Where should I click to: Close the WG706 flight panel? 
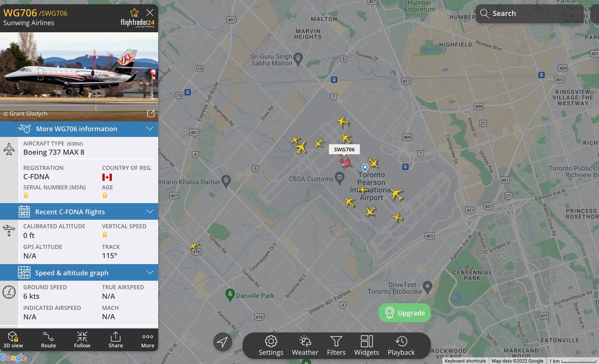[150, 12]
